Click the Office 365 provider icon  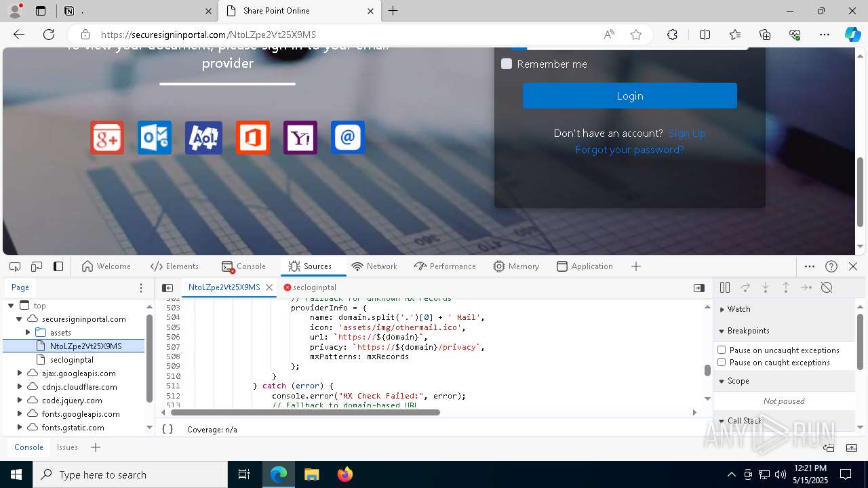click(253, 138)
